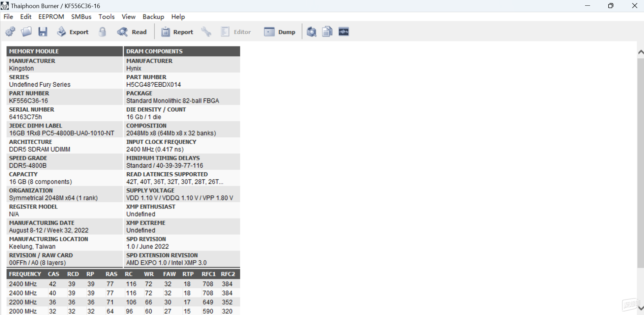The width and height of the screenshot is (644, 315).
Task: Open the View menu
Action: [128, 17]
